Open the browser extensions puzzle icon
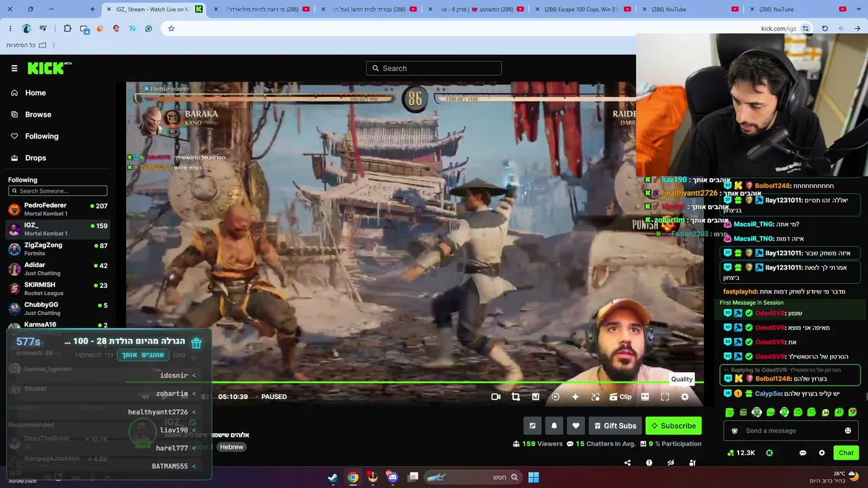This screenshot has width=868, height=488. coord(67,28)
